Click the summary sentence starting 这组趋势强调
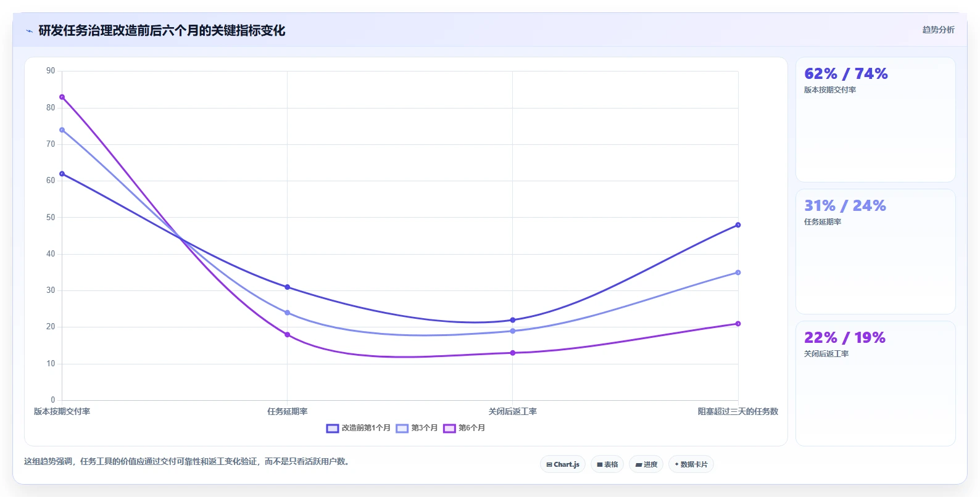This screenshot has height=497, width=980. coord(188,461)
